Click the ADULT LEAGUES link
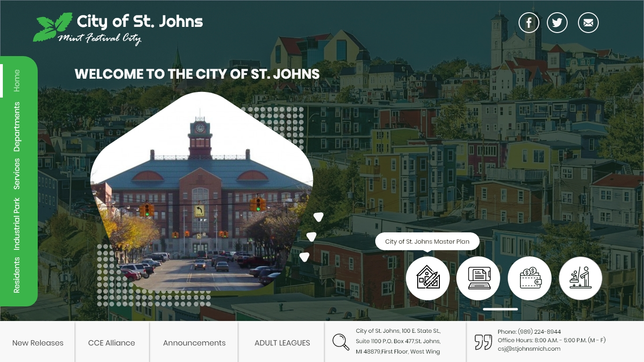Image resolution: width=644 pixels, height=362 pixels. pos(282,343)
